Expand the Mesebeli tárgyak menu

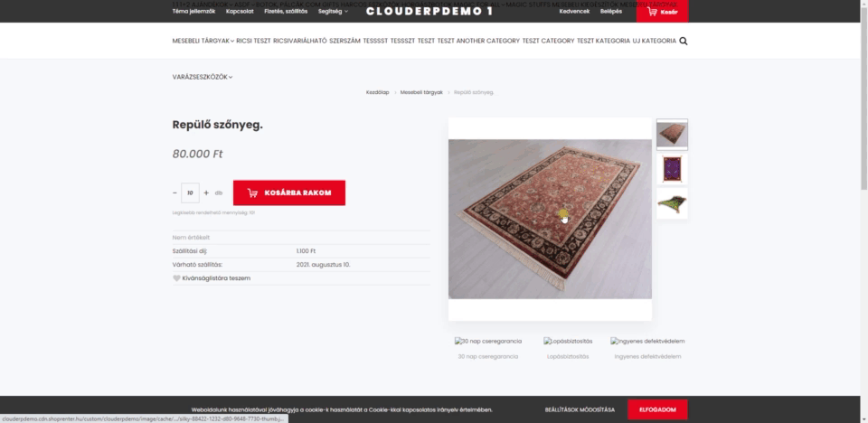[203, 41]
